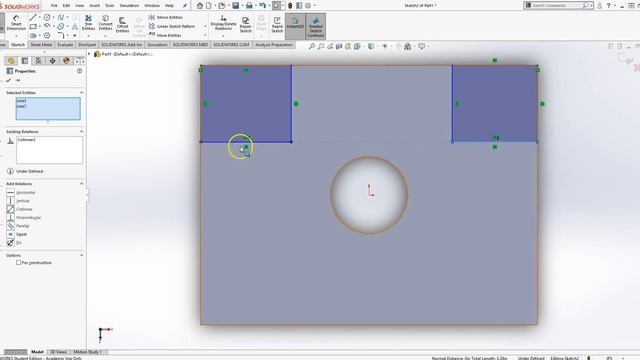This screenshot has height=360, width=640.
Task: Select the Smart Dimension tool
Action: click(x=16, y=23)
